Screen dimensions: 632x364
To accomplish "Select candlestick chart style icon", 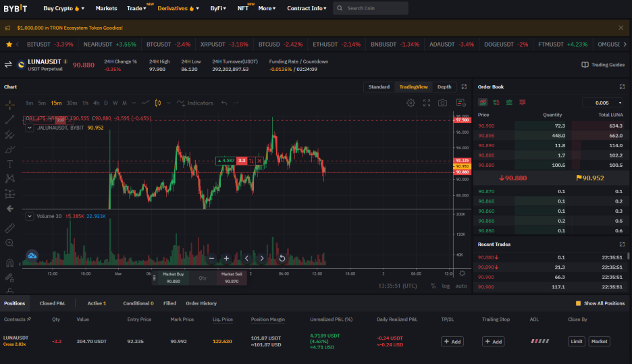I will click(x=158, y=103).
